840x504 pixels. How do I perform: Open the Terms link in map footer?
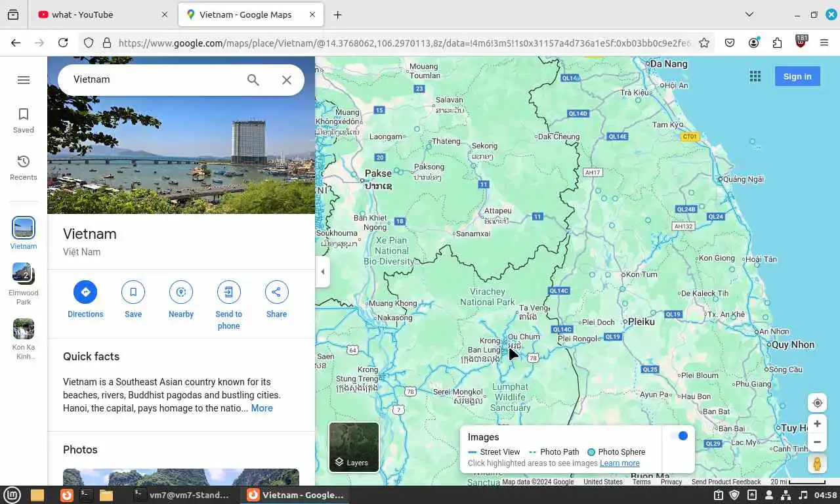641,482
